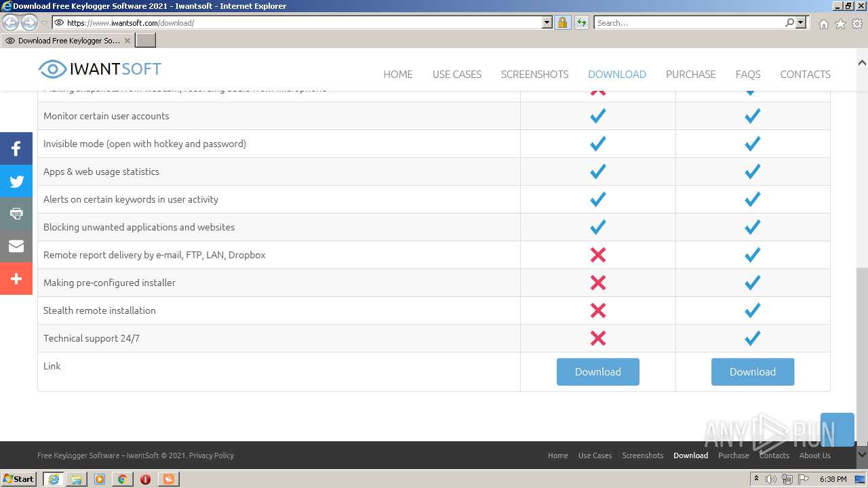Click the security lock icon in address bar
Screen dimensions: 868x488
[562, 22]
